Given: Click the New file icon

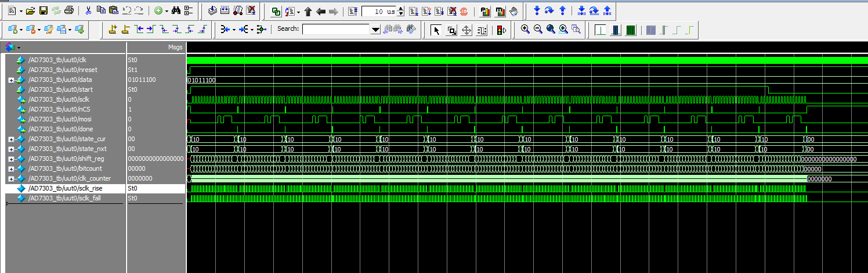Looking at the screenshot, I should (x=12, y=10).
